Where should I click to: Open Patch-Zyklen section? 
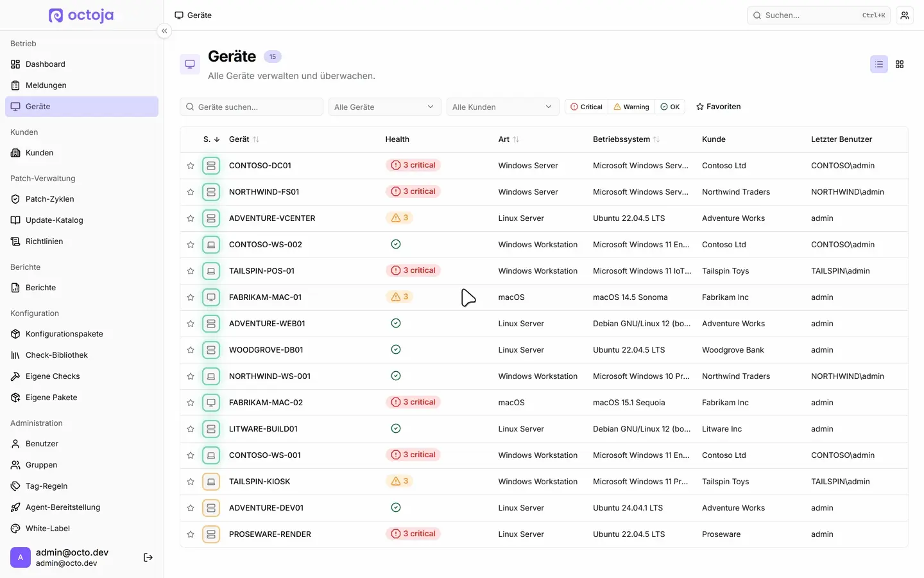(x=81, y=199)
